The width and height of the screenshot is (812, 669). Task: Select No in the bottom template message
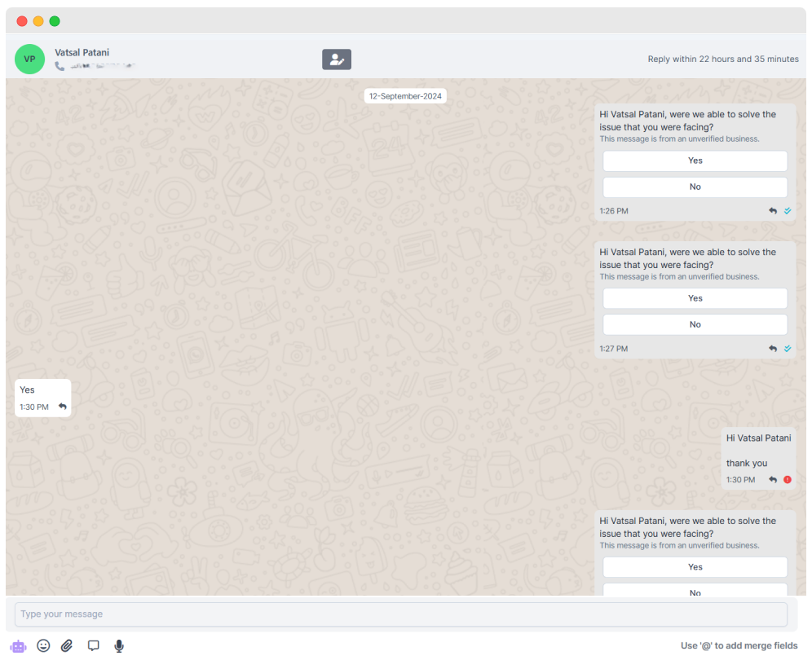[695, 592]
